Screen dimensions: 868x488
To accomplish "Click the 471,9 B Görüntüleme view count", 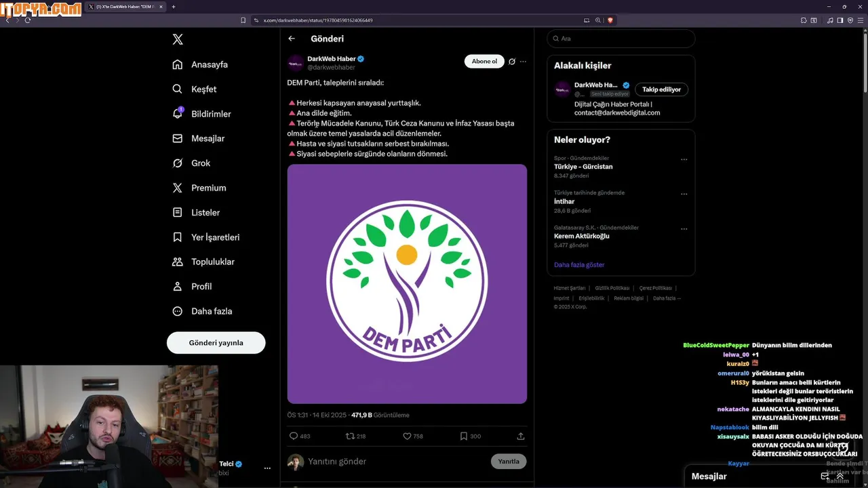I will [380, 415].
